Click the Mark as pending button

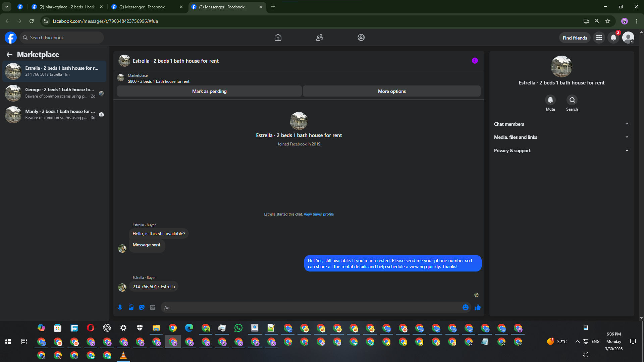point(209,91)
